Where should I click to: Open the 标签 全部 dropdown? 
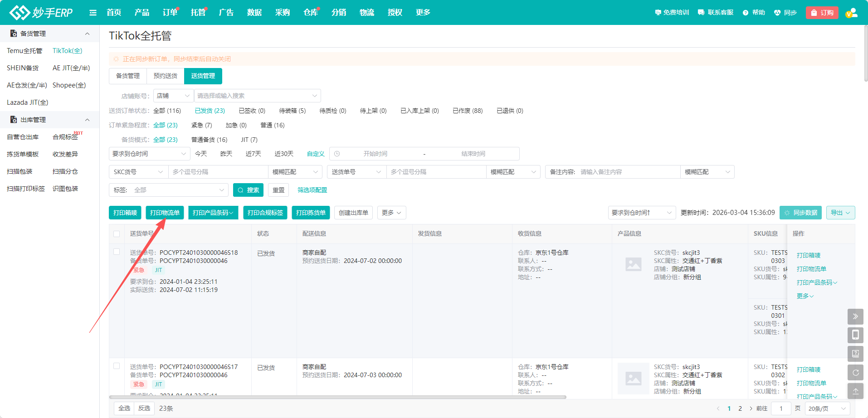pyautogui.click(x=169, y=190)
